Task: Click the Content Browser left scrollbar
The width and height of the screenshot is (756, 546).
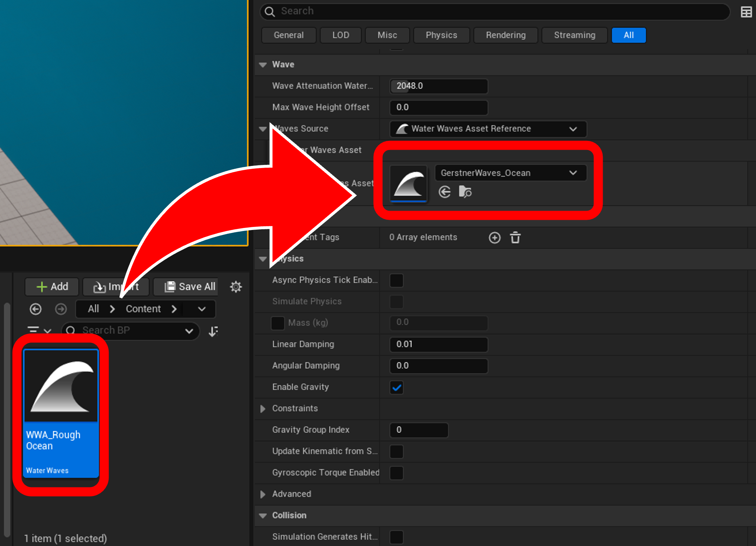Action: pyautogui.click(x=7, y=420)
